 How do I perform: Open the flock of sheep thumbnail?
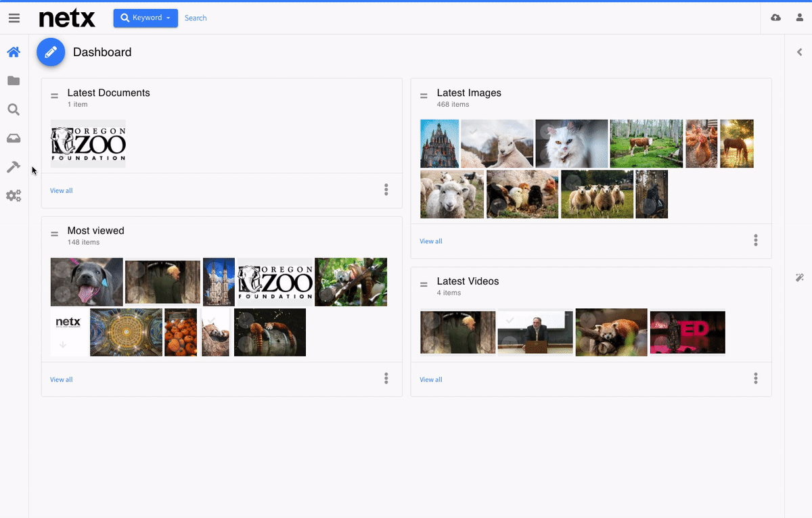click(x=597, y=194)
